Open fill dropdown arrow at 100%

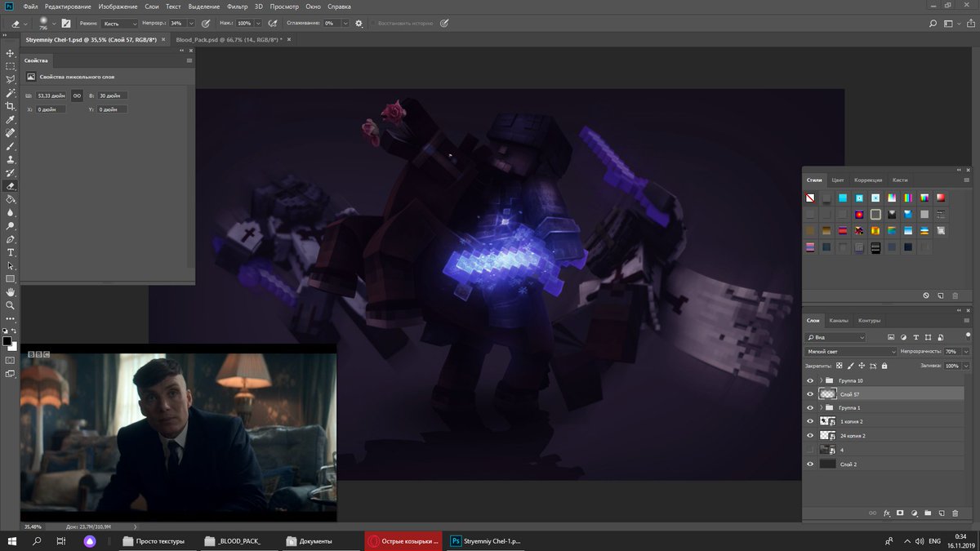pyautogui.click(x=967, y=366)
